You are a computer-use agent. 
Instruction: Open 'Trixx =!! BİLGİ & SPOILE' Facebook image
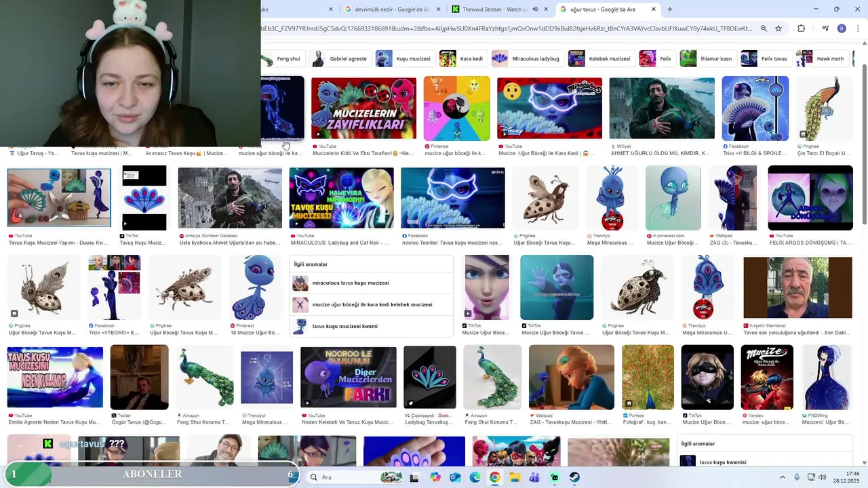[x=755, y=108]
